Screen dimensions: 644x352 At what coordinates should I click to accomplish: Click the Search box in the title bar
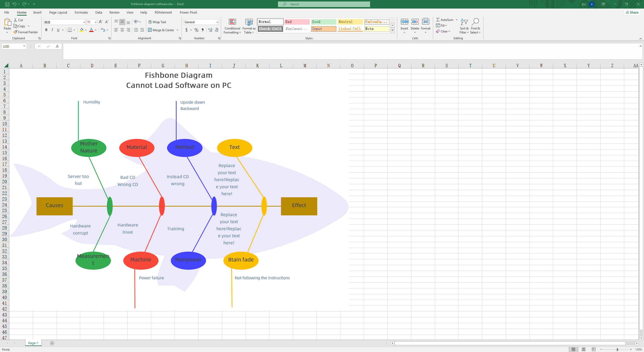(x=324, y=4)
